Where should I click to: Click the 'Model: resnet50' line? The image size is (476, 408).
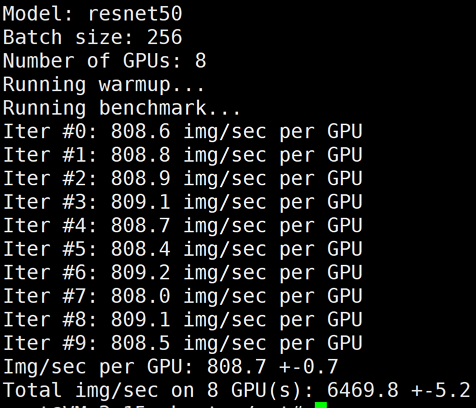(92, 14)
